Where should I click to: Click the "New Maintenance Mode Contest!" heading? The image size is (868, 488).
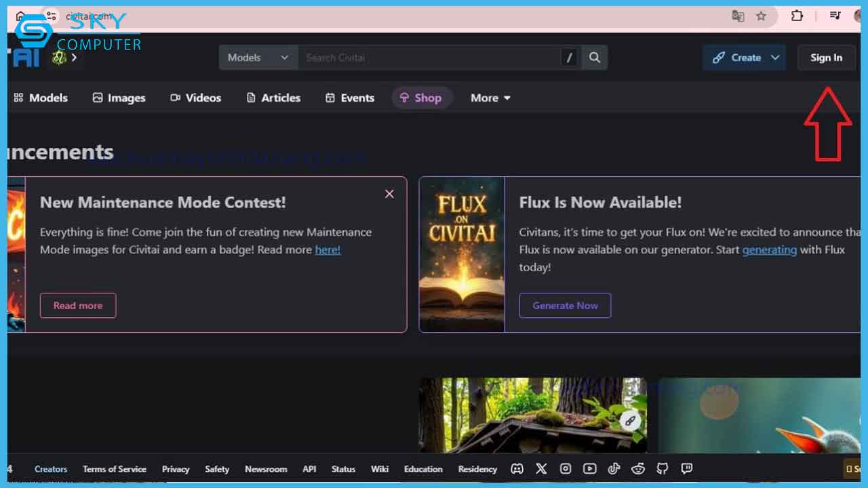[163, 202]
